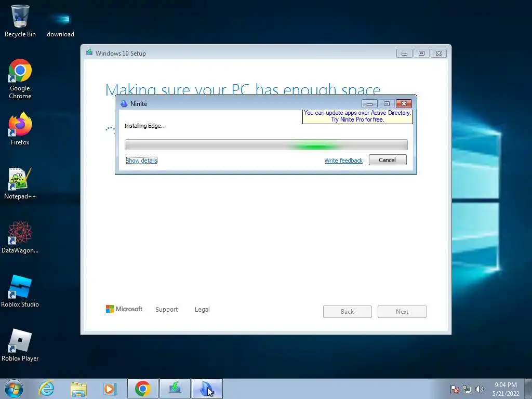Open the network tray icon

(467, 389)
